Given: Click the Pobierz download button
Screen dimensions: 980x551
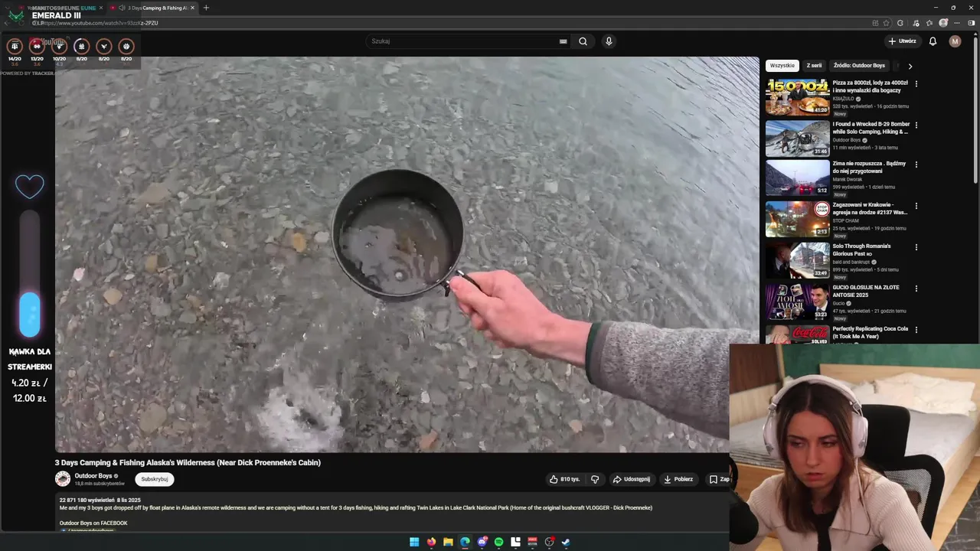Looking at the screenshot, I should click(678, 479).
